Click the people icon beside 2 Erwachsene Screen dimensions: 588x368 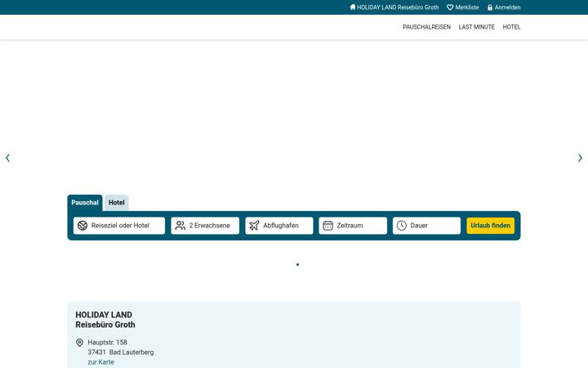pyautogui.click(x=180, y=226)
